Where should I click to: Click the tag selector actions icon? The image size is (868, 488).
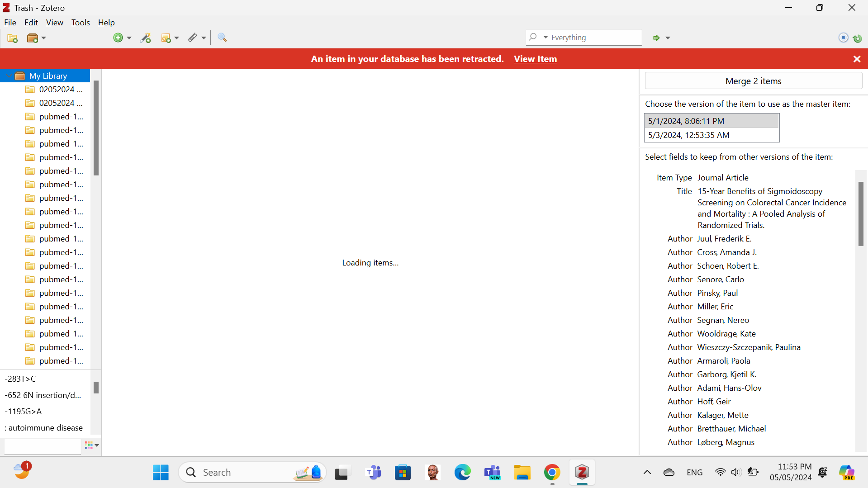pos(89,445)
